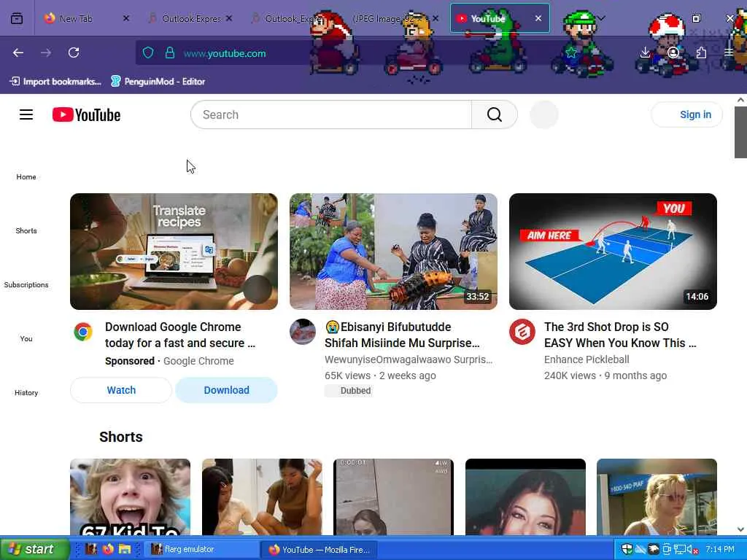The width and height of the screenshot is (747, 560).
Task: Close the Outlook Express tab
Action: (x=229, y=18)
